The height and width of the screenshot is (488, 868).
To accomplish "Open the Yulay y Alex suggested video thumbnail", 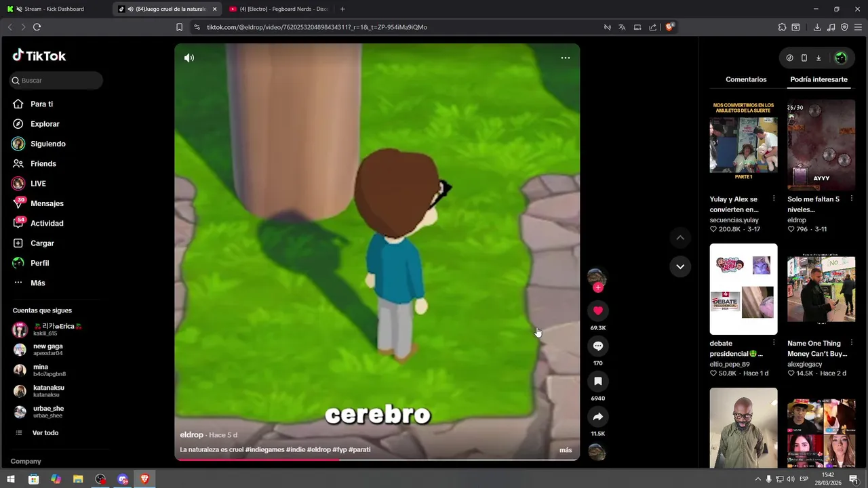I will point(743,145).
